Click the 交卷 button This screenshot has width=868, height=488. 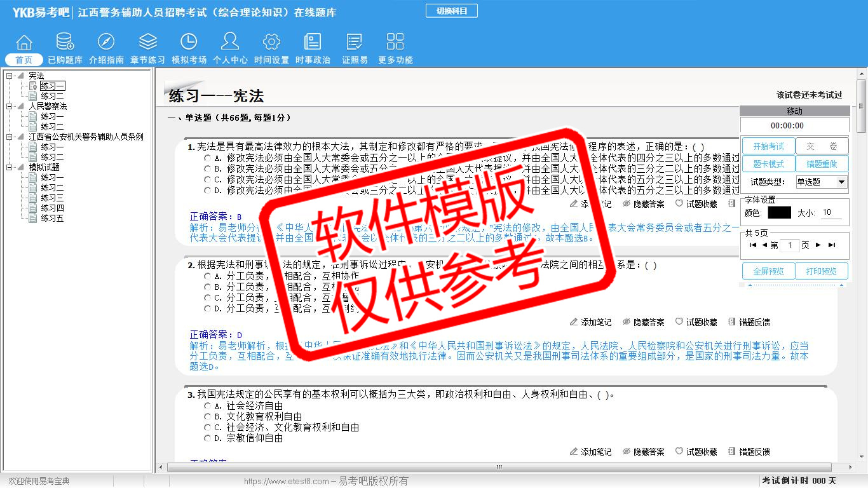click(822, 147)
